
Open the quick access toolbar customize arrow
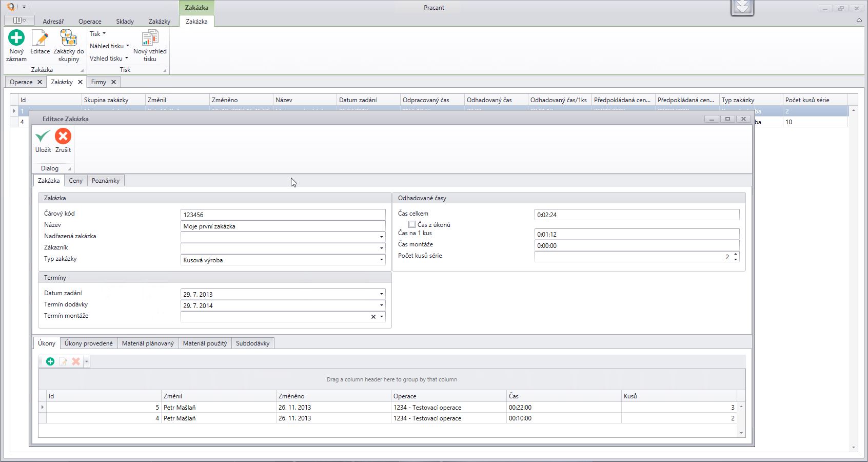point(24,7)
